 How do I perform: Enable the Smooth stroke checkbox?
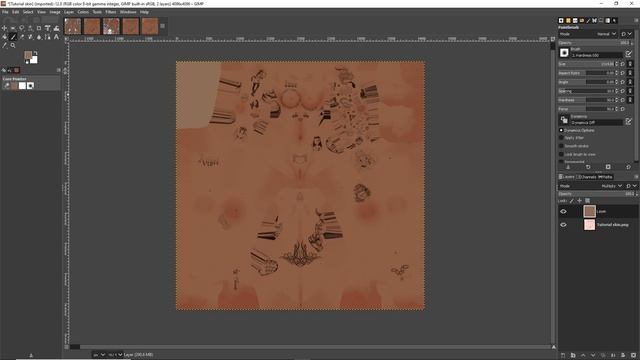[x=561, y=146]
